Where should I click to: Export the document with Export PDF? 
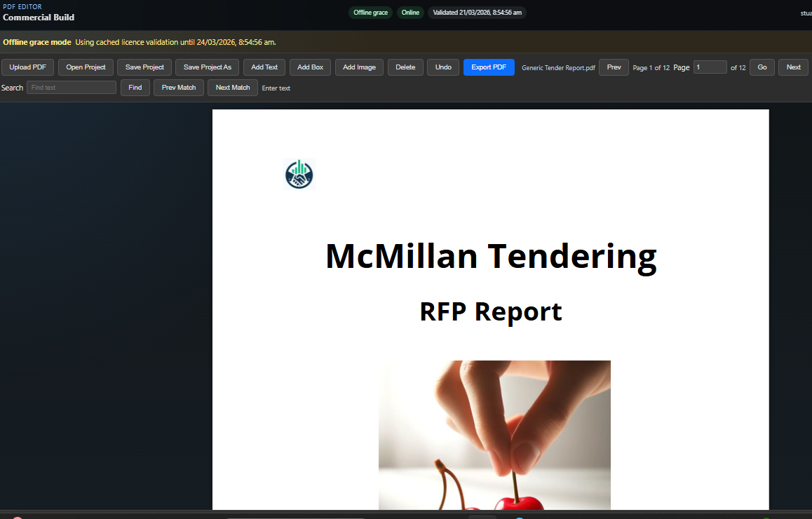489,67
